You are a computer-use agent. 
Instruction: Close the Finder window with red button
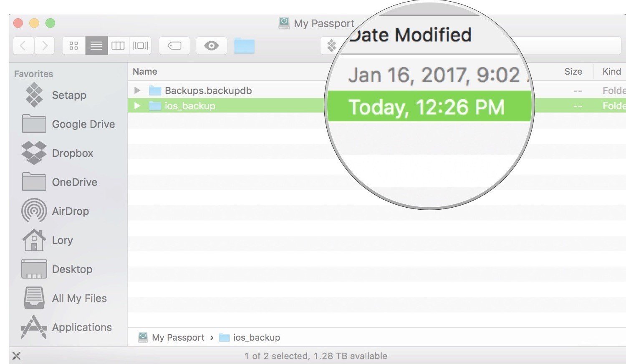pyautogui.click(x=18, y=23)
